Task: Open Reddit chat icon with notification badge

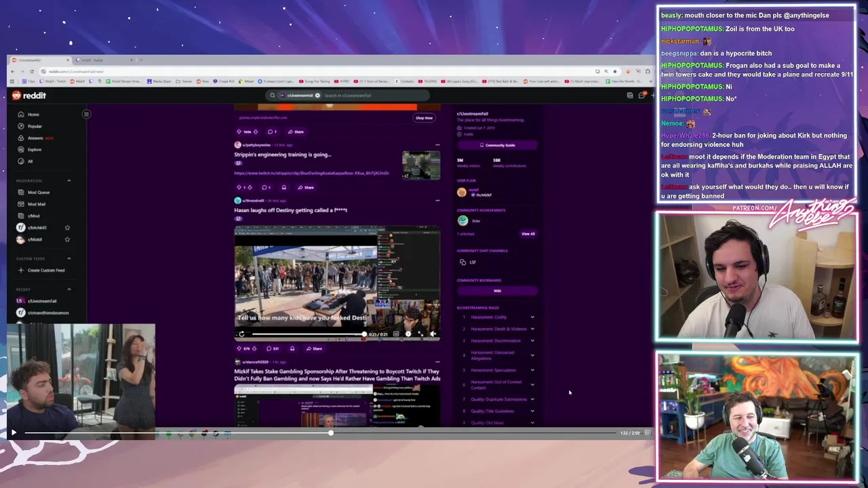Action: coord(642,96)
